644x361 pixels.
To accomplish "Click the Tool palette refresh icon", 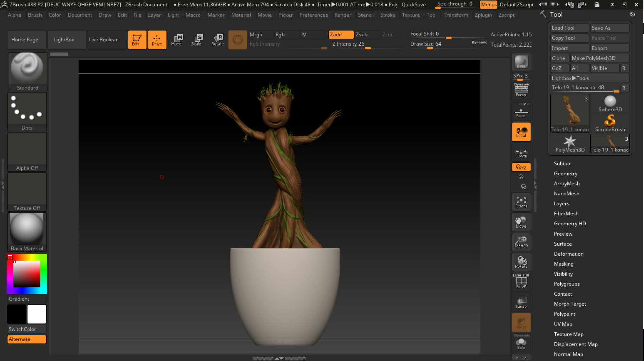I will (x=632, y=14).
